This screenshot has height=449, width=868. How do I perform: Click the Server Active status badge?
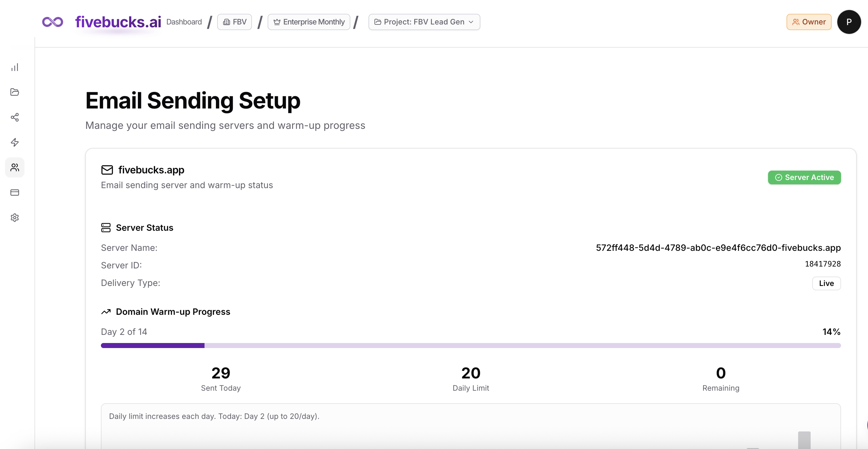[x=804, y=178]
